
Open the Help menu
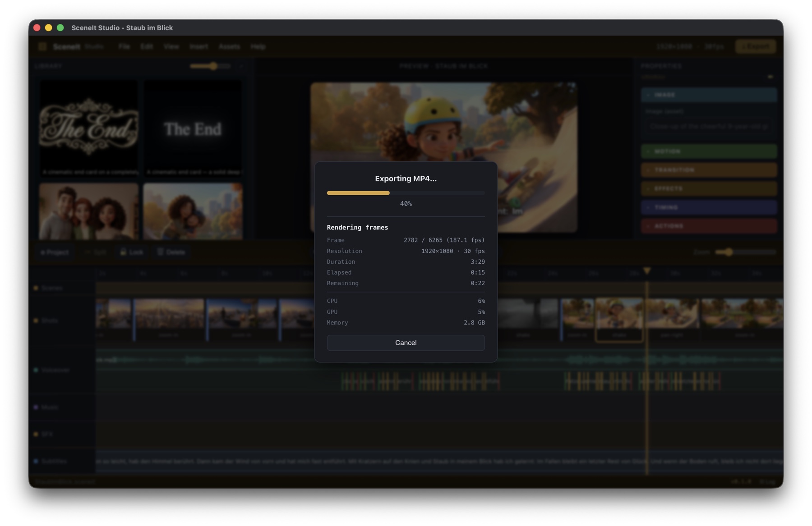tap(258, 46)
